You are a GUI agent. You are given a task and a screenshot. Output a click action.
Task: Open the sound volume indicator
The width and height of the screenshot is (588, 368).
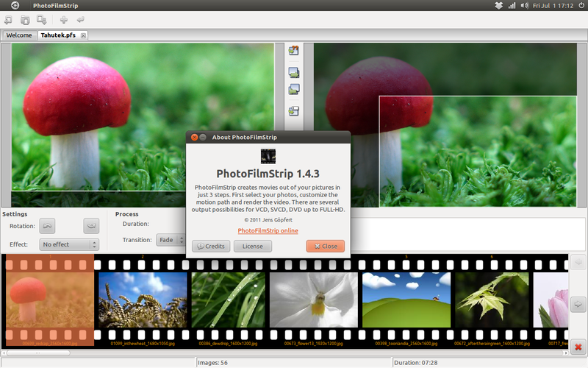525,6
